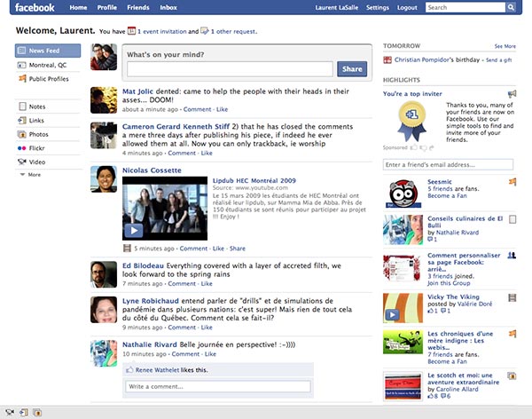Click film strip icon under Nicolas Cossette's post
Viewport: 532px width, 419px height.
127,249
